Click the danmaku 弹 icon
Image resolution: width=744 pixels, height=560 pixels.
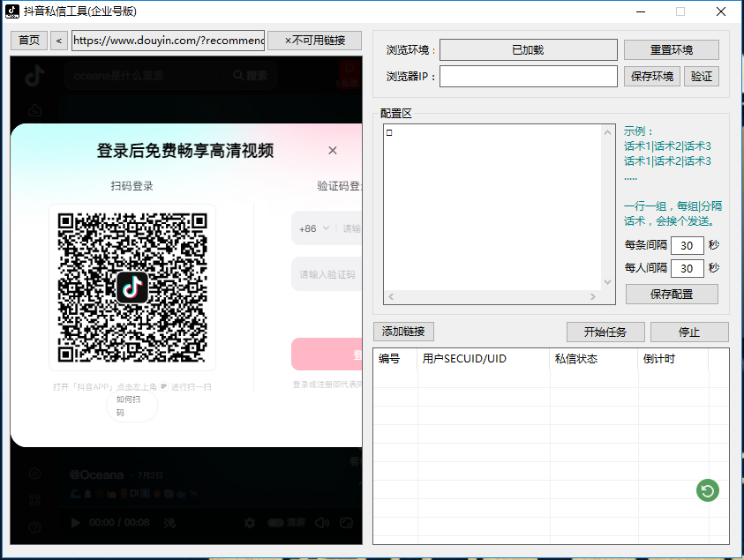pyautogui.click(x=169, y=523)
